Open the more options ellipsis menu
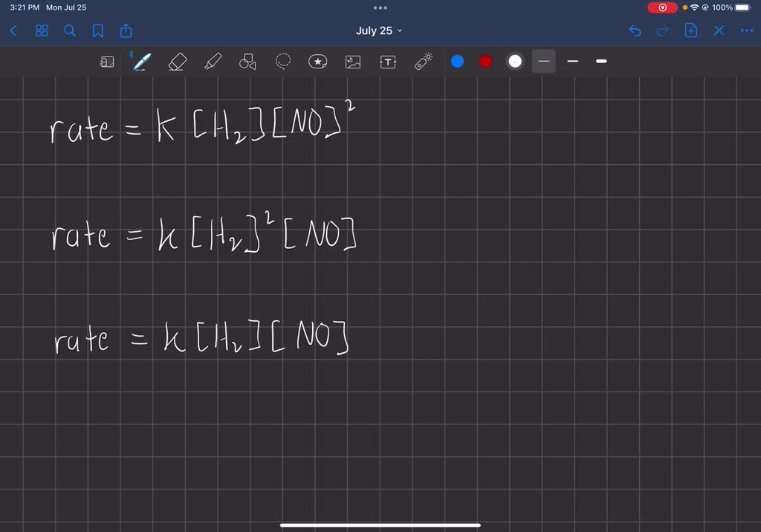This screenshot has width=761, height=532. [x=746, y=30]
